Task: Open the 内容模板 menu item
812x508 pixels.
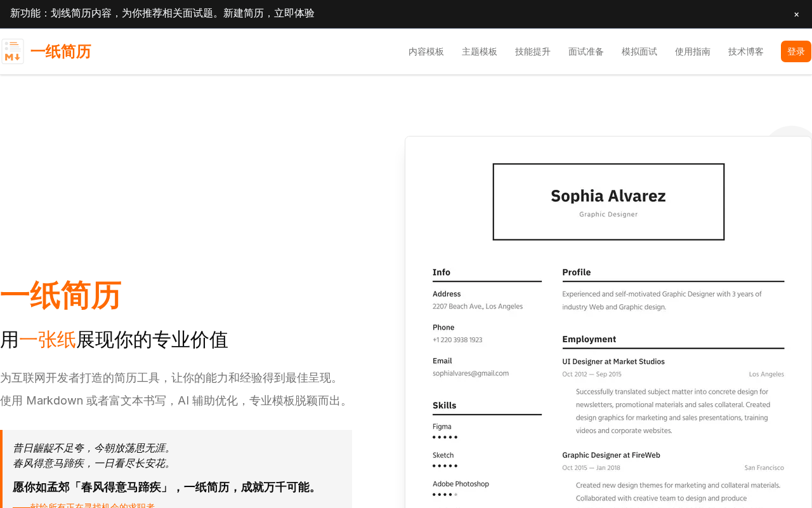Action: pos(426,52)
